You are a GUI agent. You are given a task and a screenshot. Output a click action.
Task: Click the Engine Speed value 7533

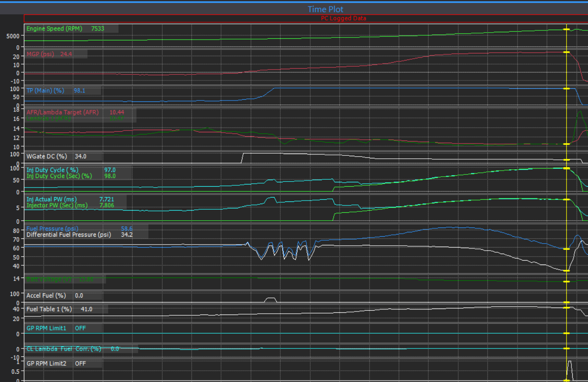pos(97,29)
